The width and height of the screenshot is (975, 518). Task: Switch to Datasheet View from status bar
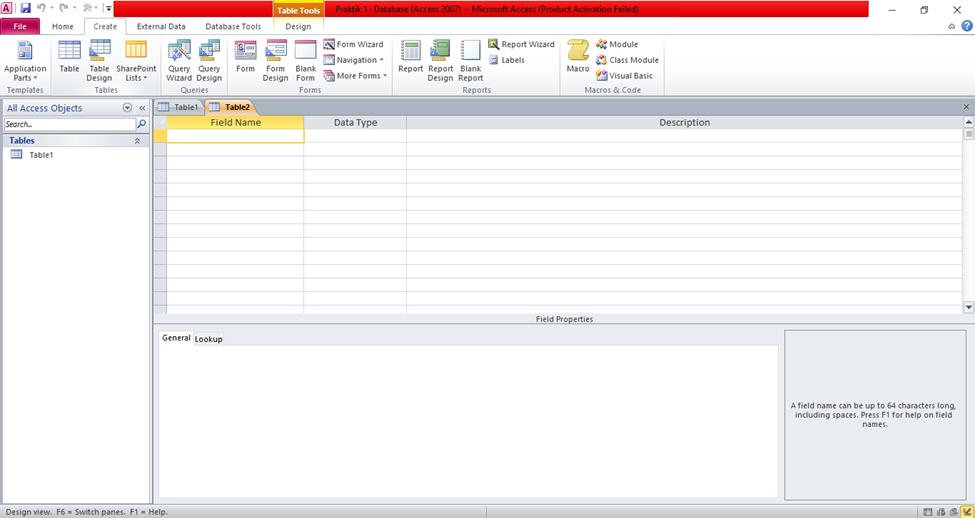point(928,512)
